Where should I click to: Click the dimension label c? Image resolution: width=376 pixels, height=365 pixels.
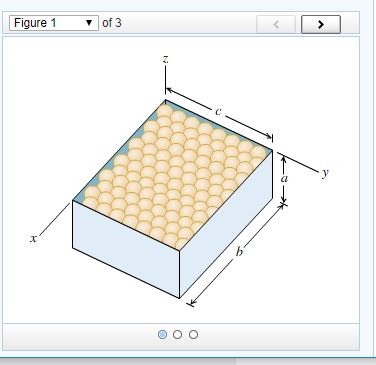[218, 112]
